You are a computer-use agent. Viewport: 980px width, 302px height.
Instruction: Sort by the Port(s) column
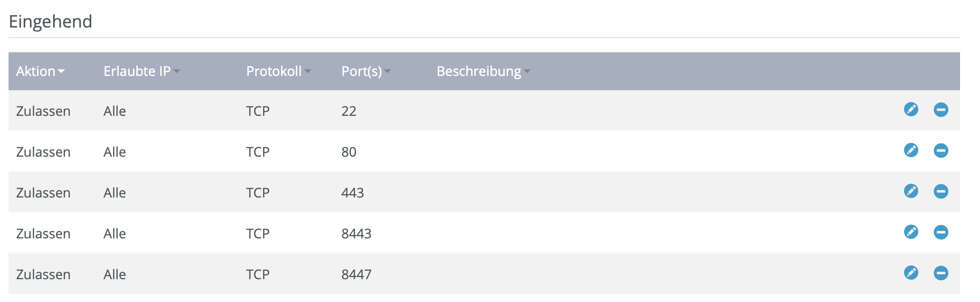(366, 71)
